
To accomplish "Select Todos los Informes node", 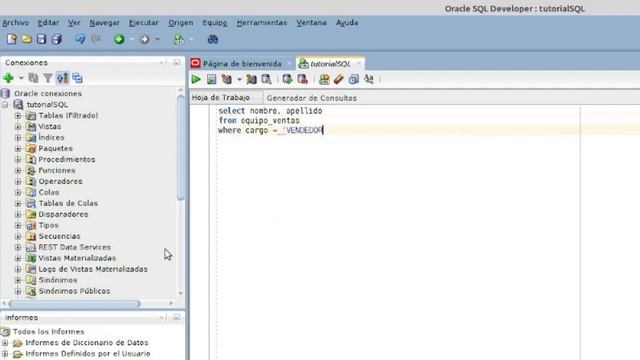I will [48, 331].
